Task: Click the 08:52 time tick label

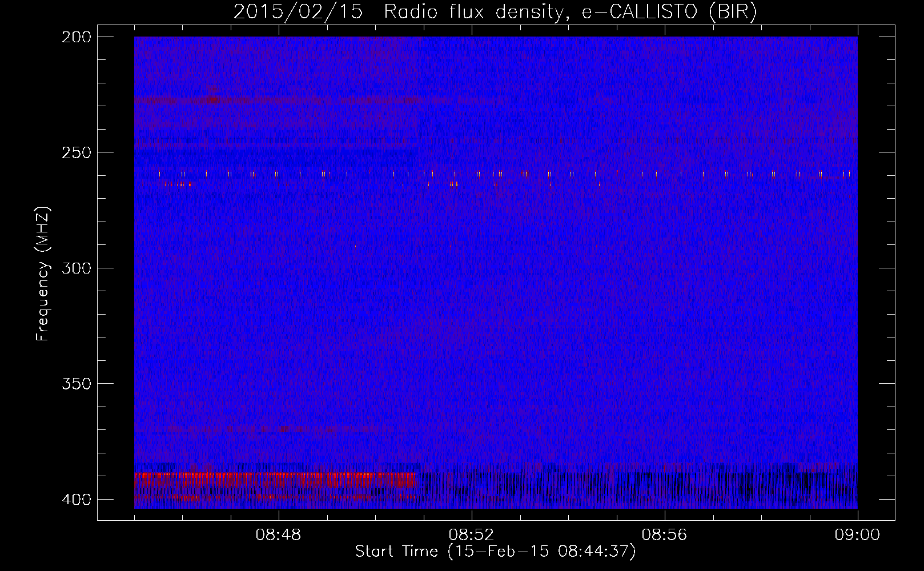Action: click(471, 535)
